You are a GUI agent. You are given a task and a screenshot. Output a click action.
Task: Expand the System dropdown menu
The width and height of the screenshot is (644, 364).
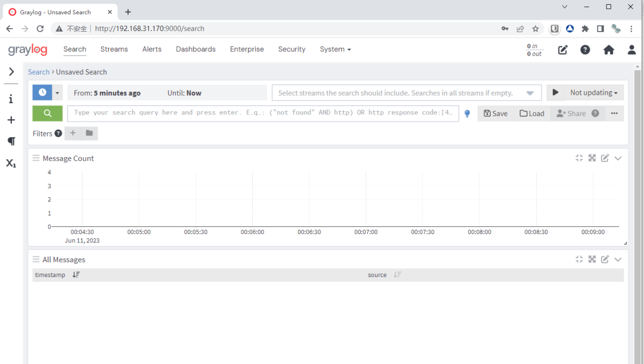[x=335, y=49]
